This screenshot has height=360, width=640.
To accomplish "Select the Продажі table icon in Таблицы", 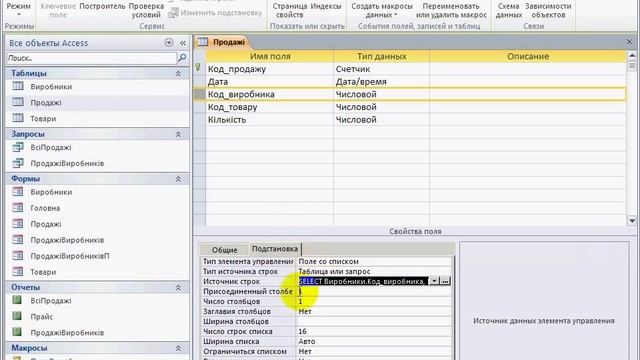I will coord(18,102).
